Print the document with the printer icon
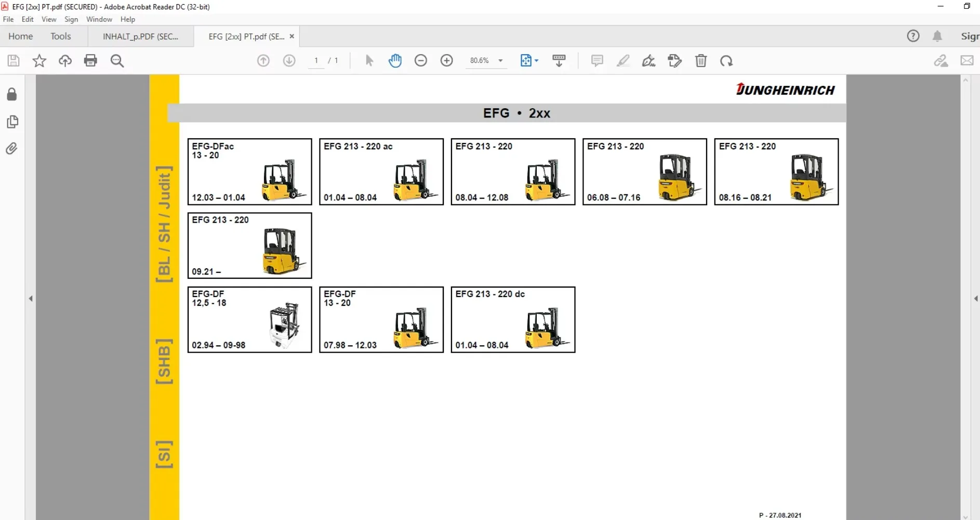Image resolution: width=980 pixels, height=520 pixels. point(90,61)
